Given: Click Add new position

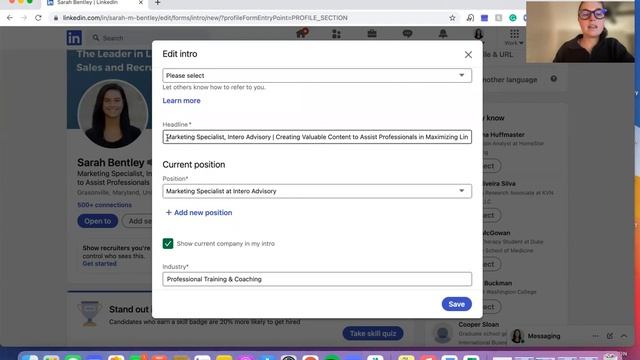Looking at the screenshot, I should (x=199, y=213).
